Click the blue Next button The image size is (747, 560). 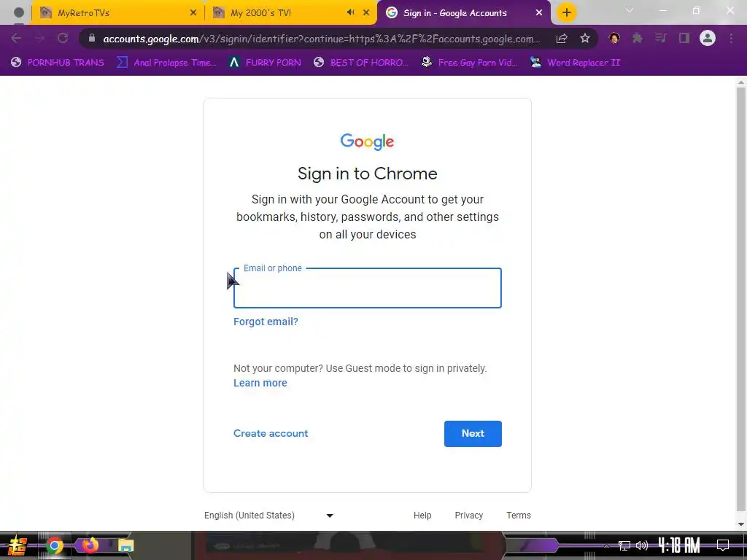tap(473, 433)
